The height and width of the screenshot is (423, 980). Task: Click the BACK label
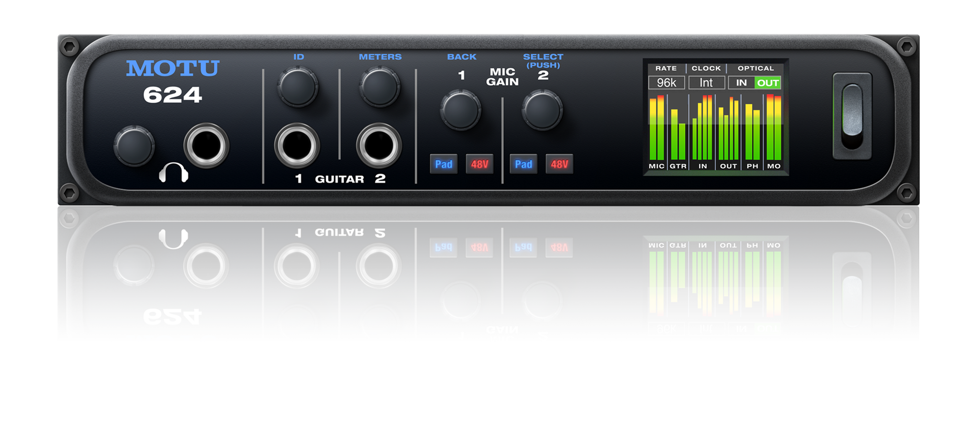[462, 56]
